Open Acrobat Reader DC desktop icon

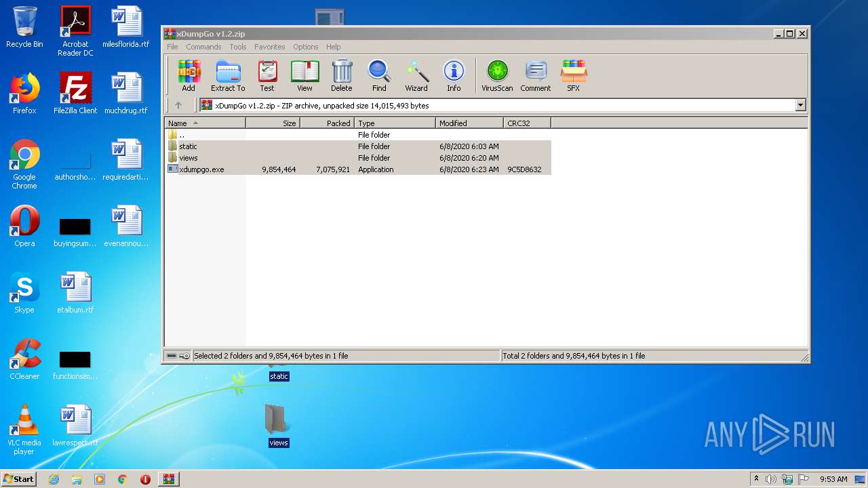click(x=75, y=31)
